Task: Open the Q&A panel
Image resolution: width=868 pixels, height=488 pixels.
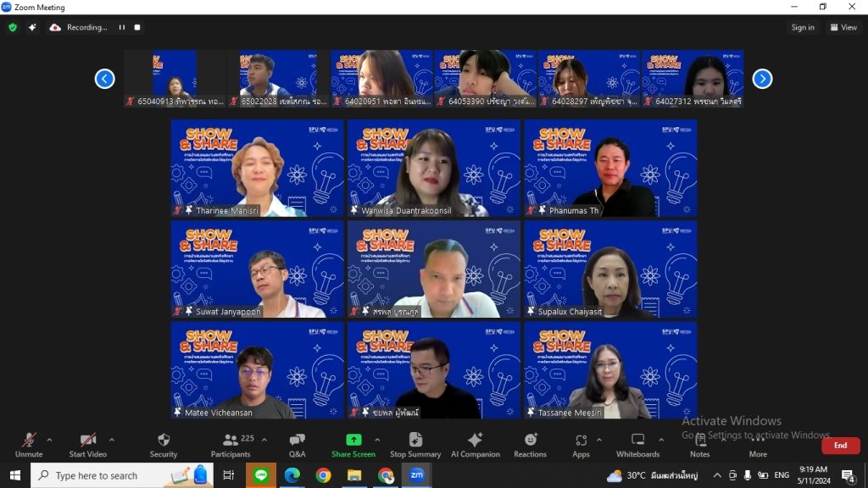Action: pos(298,446)
